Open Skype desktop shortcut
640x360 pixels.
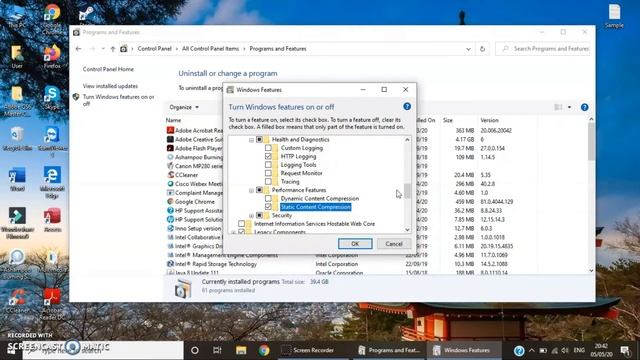[52, 98]
